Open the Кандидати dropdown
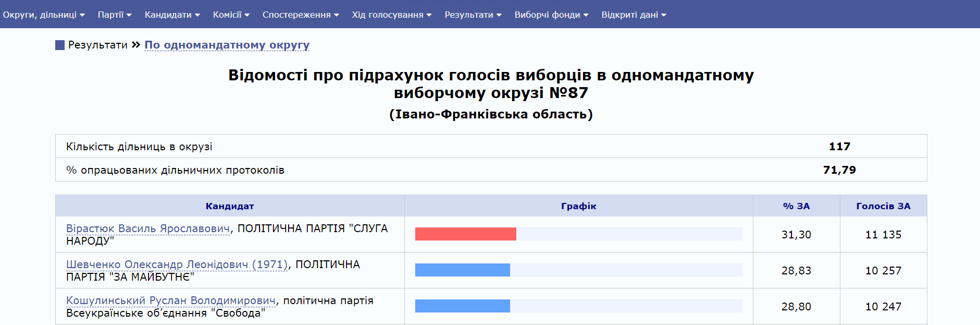980x325 pixels. [x=172, y=15]
